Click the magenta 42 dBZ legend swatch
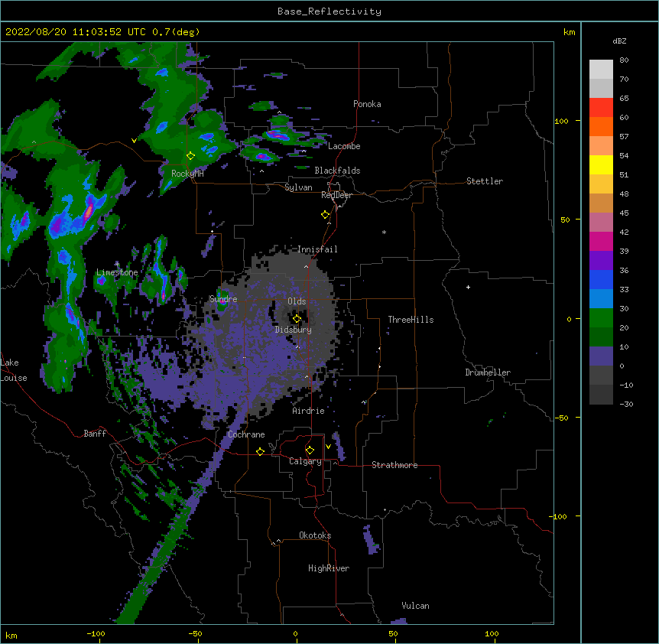This screenshot has width=659, height=644. pyautogui.click(x=601, y=241)
